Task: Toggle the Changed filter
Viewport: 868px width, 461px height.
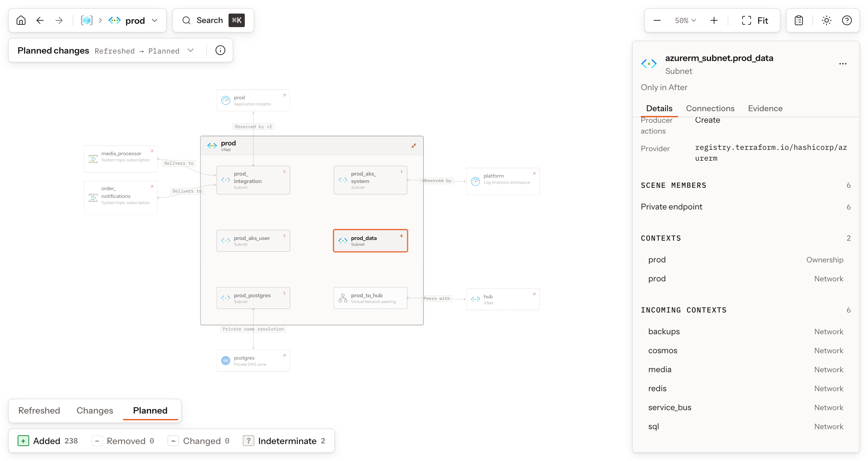Action: pos(199,441)
